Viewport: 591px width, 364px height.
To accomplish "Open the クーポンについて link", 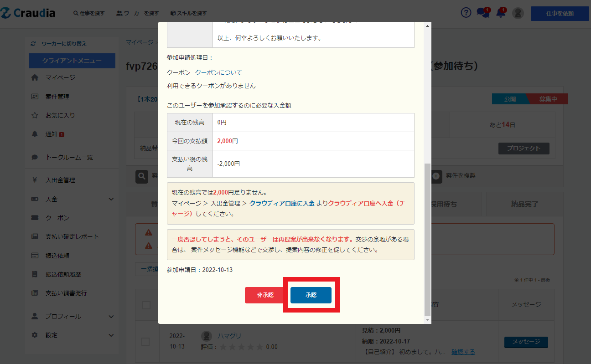I will [x=218, y=73].
